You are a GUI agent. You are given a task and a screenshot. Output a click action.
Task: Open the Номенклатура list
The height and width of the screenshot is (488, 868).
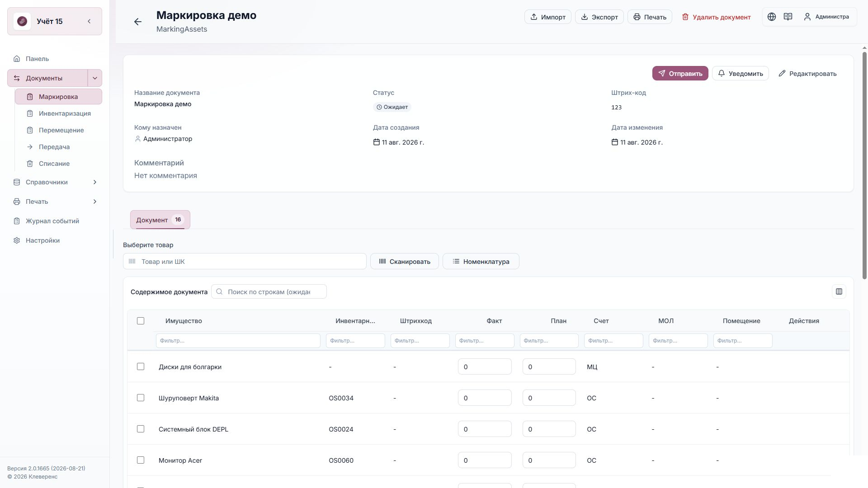[x=481, y=261]
